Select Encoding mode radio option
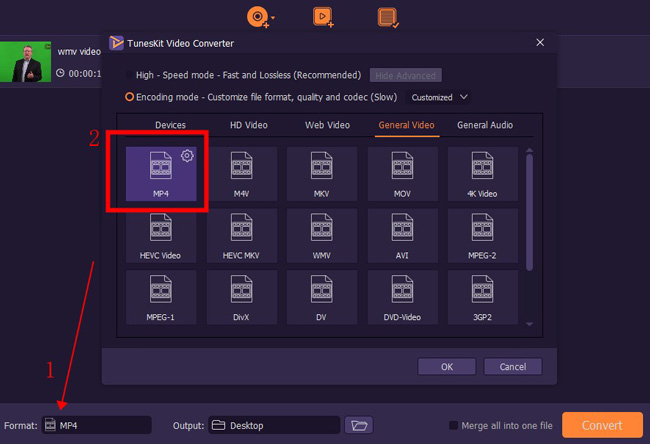 pyautogui.click(x=129, y=97)
